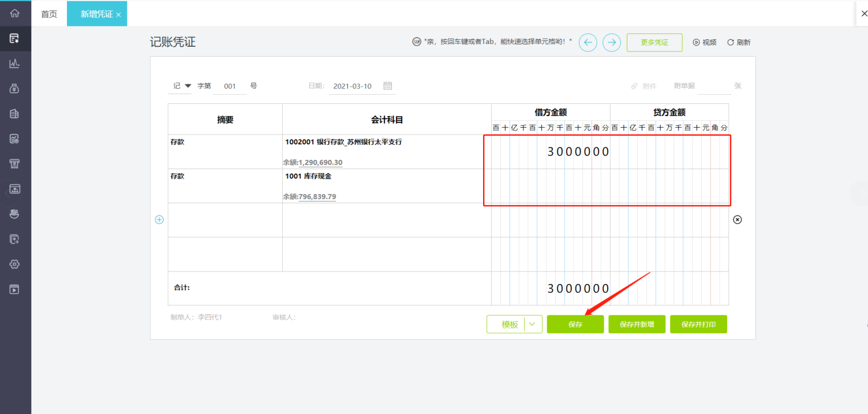The height and width of the screenshot is (414, 868).
Task: Open the 记 voucher word dropdown
Action: click(x=182, y=86)
